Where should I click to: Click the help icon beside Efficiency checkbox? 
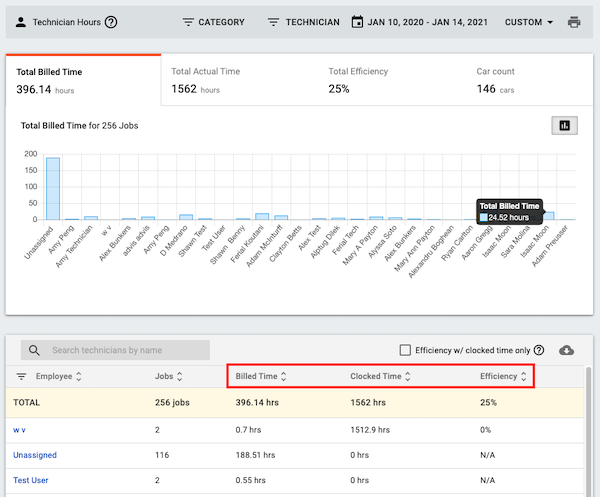point(539,350)
